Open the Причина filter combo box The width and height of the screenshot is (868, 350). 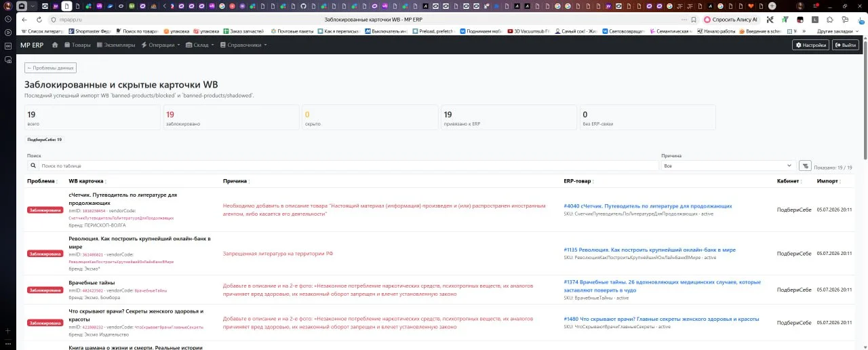[728, 166]
